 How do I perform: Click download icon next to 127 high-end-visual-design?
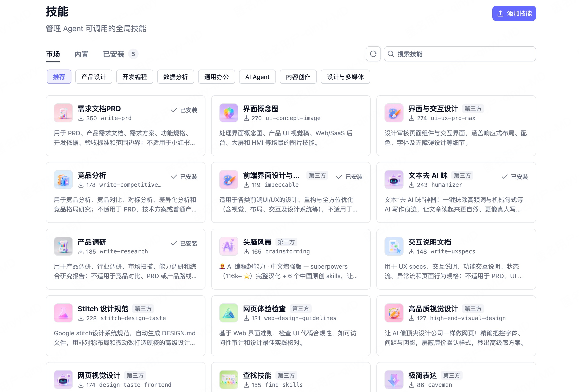coord(412,318)
